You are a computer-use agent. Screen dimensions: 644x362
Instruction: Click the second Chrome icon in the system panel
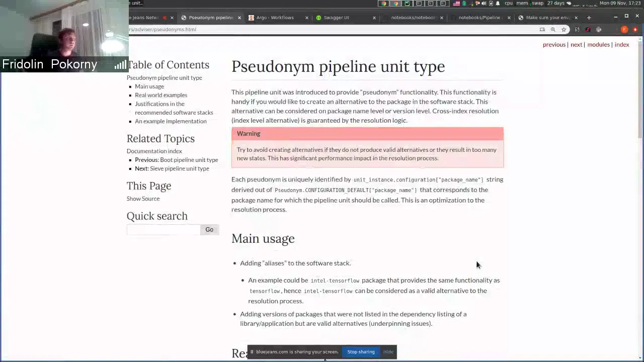pyautogui.click(x=395, y=4)
